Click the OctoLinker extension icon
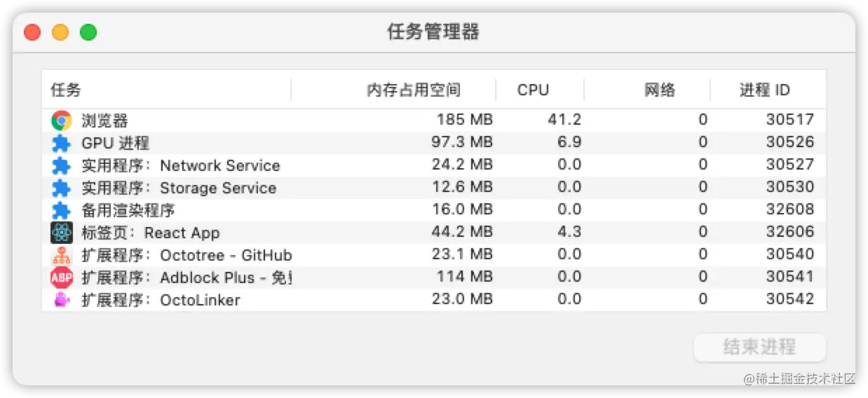The image size is (868, 398). point(62,300)
